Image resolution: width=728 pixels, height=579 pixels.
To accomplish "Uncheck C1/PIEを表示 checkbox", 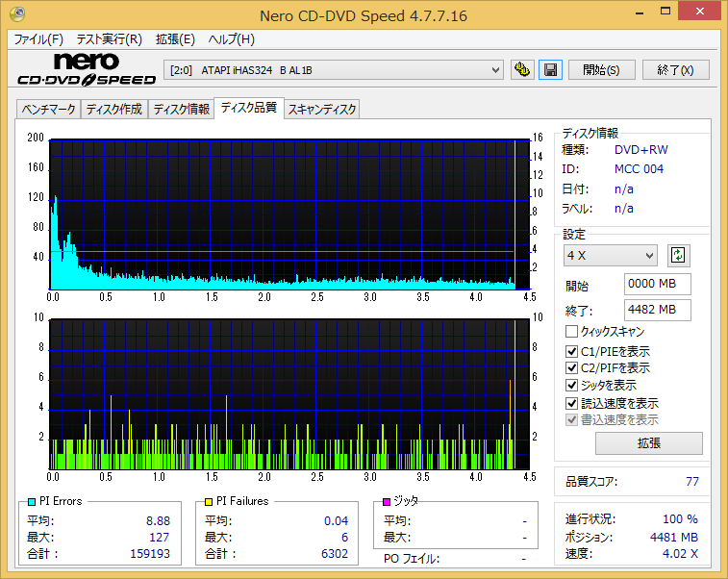I will point(571,351).
